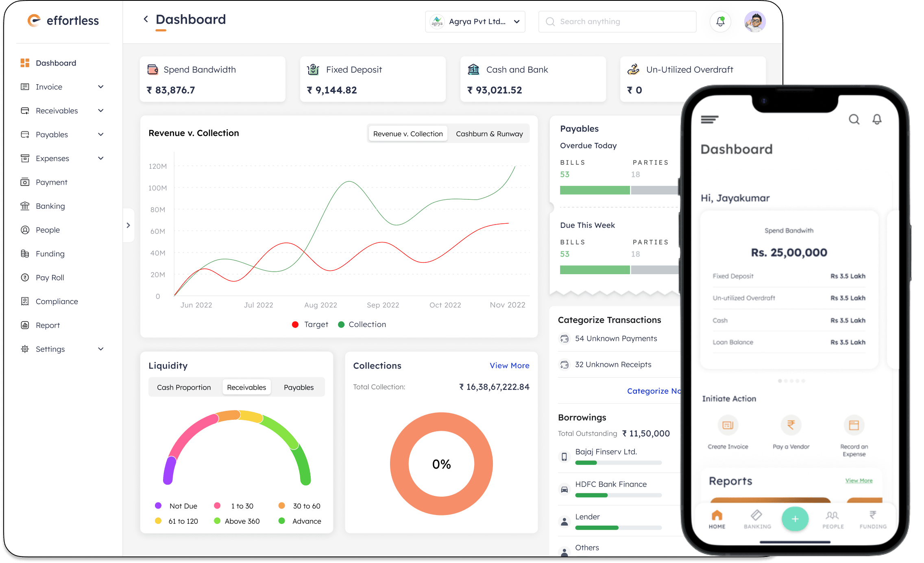The width and height of the screenshot is (924, 563).
Task: Click the Funding sidebar icon
Action: [25, 253]
